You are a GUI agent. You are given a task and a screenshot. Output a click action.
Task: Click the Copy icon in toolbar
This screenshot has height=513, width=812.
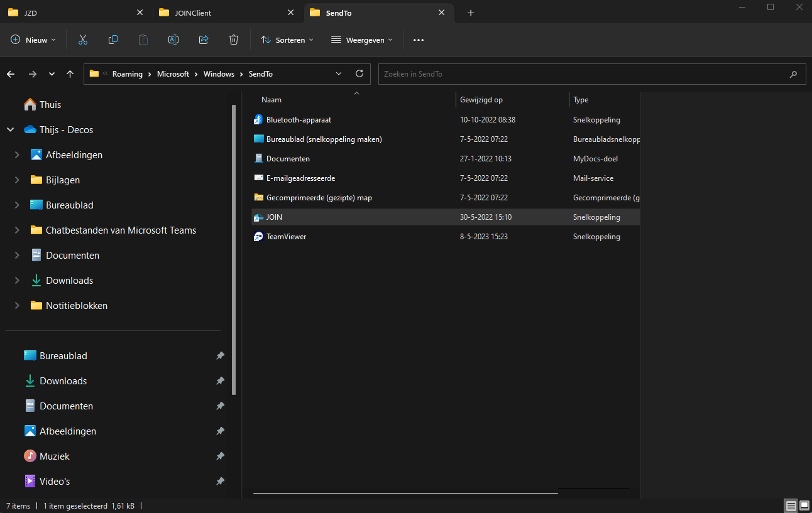[113, 40]
